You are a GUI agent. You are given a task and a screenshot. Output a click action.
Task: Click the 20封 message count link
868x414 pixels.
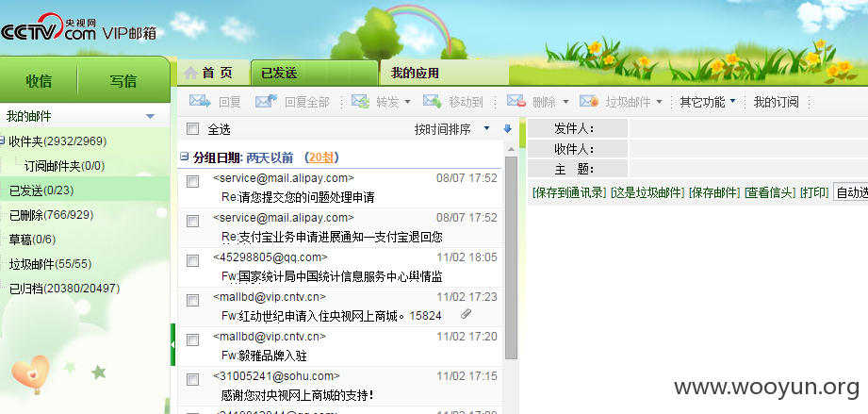(321, 157)
